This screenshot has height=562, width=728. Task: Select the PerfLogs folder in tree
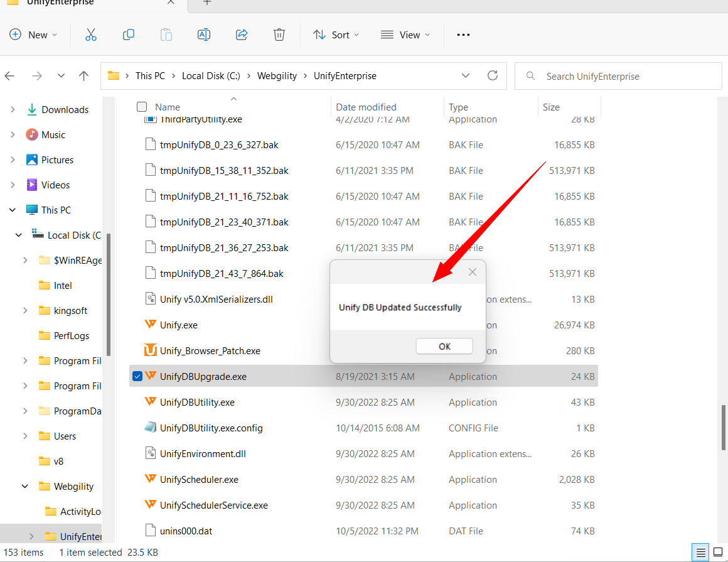[71, 336]
